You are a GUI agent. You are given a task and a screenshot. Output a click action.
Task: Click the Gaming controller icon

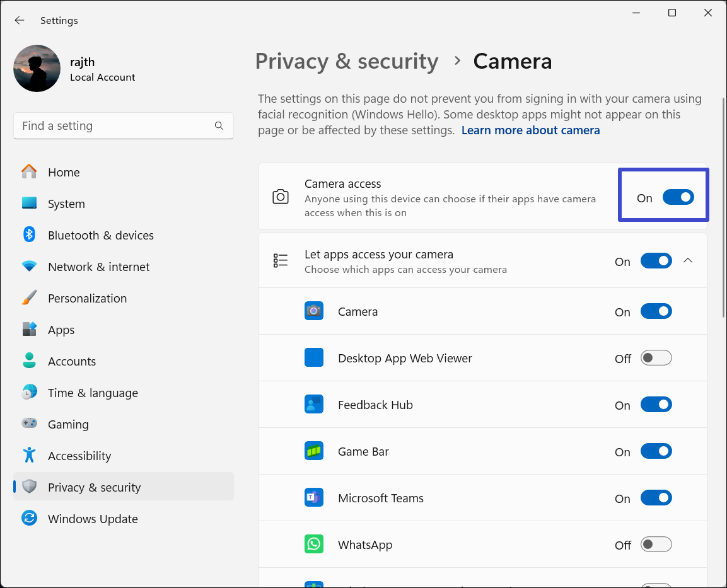pyautogui.click(x=29, y=424)
